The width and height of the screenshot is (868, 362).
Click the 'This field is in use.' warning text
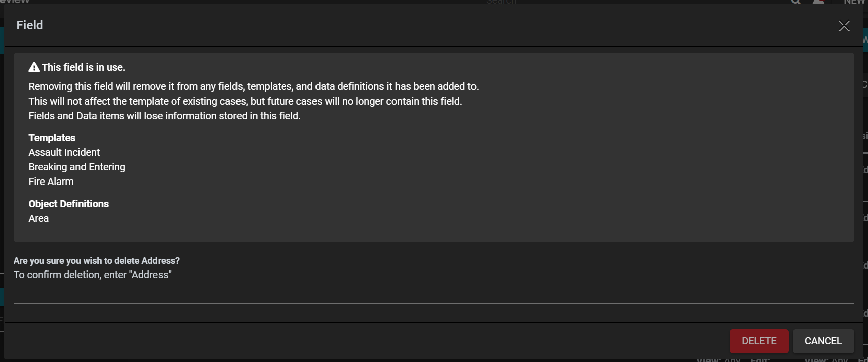pos(84,67)
